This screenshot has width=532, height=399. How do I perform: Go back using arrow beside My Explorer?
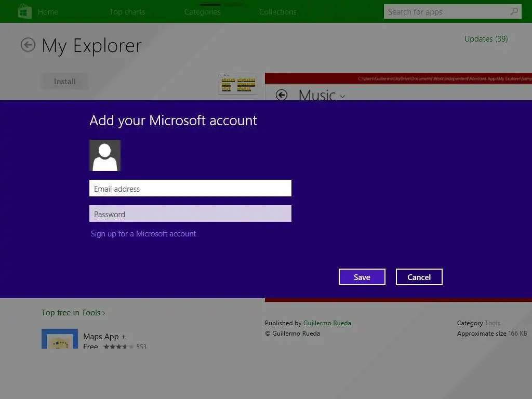(28, 45)
